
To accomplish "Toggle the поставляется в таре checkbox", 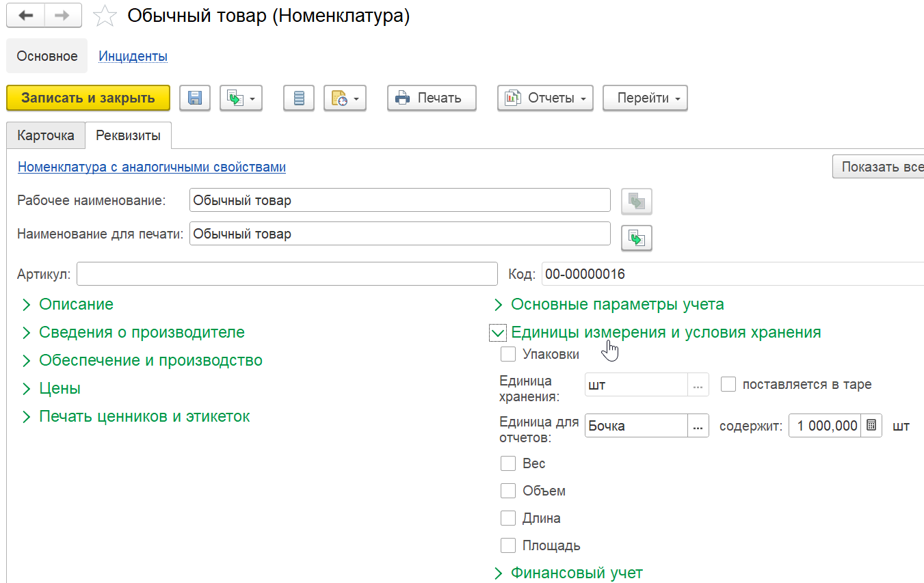I will (728, 384).
